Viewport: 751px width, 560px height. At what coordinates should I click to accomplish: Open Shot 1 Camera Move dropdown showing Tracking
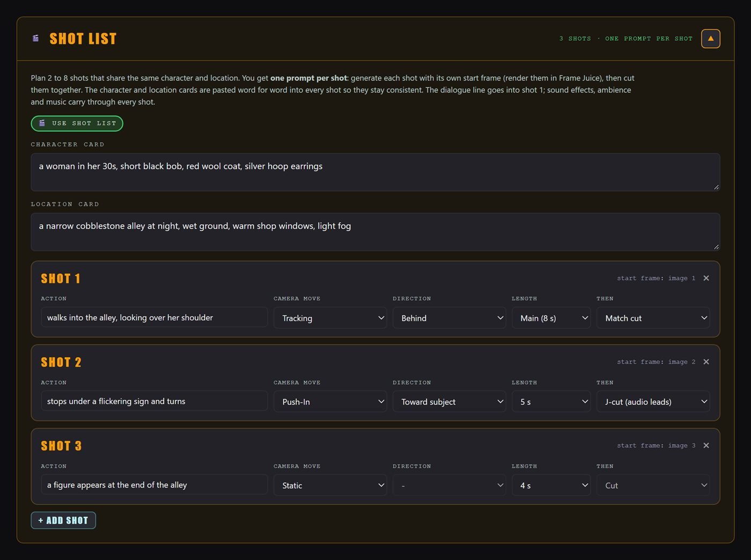[x=330, y=318]
